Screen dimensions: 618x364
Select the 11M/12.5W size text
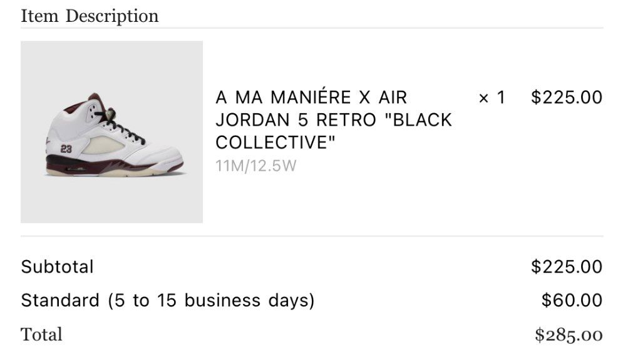click(x=256, y=166)
